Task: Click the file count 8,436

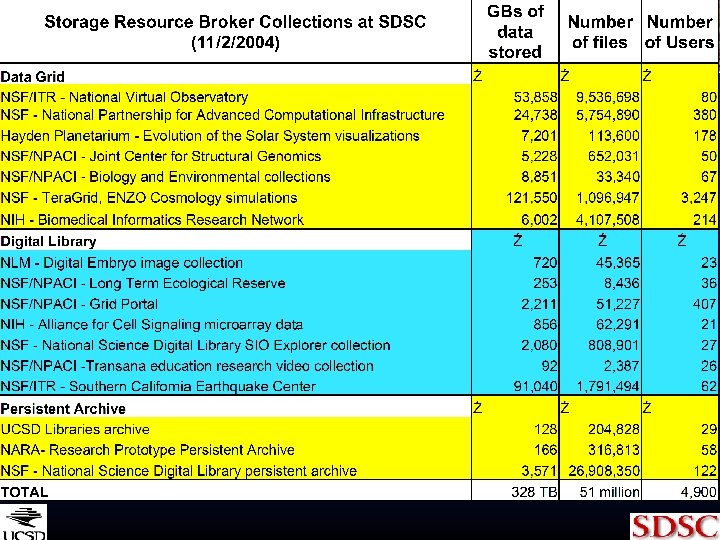Action: click(x=622, y=283)
